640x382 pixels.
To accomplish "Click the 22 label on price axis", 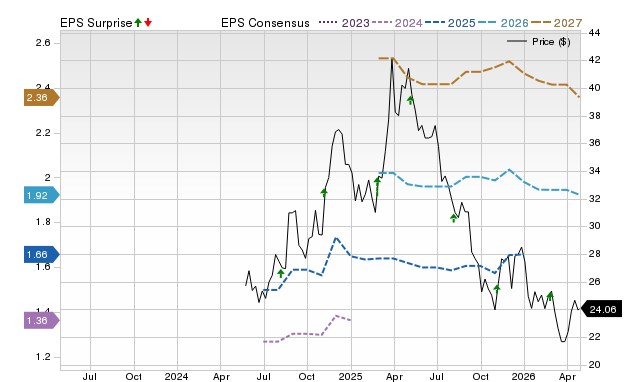I will point(595,337).
